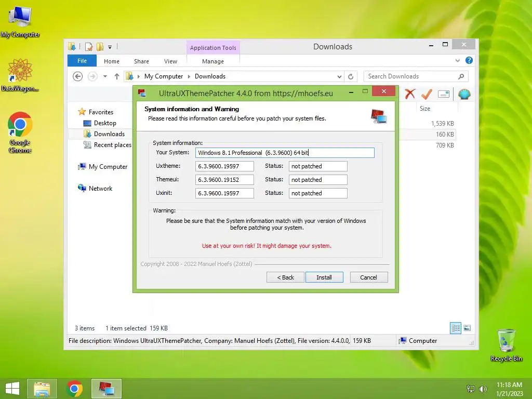The height and width of the screenshot is (399, 532).
Task: Click the Uxtheme version field
Action: tap(224, 166)
